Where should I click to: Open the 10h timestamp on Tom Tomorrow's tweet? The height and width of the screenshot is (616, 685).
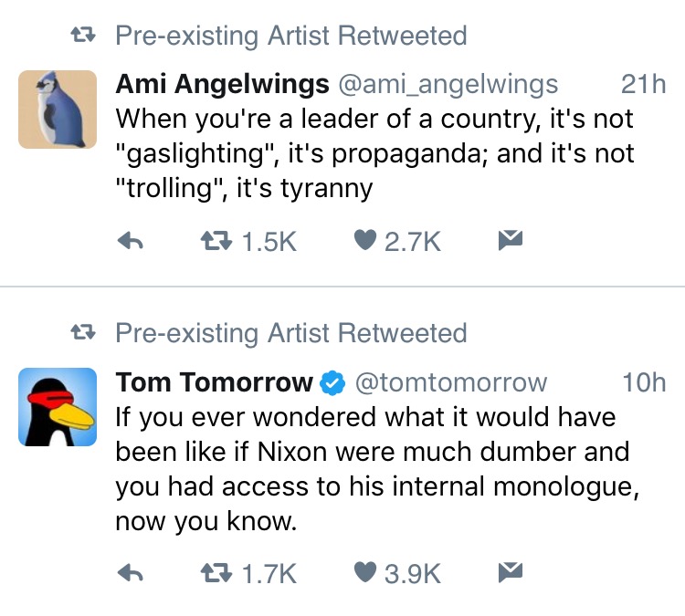point(644,382)
